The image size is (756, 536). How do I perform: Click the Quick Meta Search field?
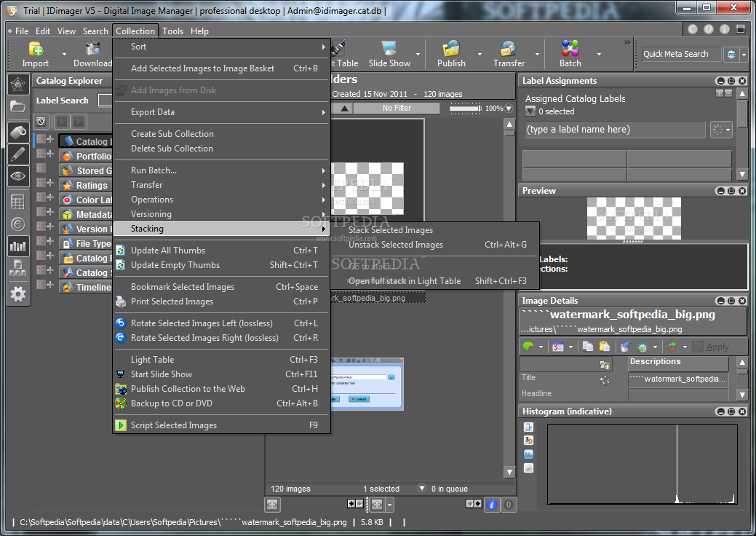[x=681, y=54]
